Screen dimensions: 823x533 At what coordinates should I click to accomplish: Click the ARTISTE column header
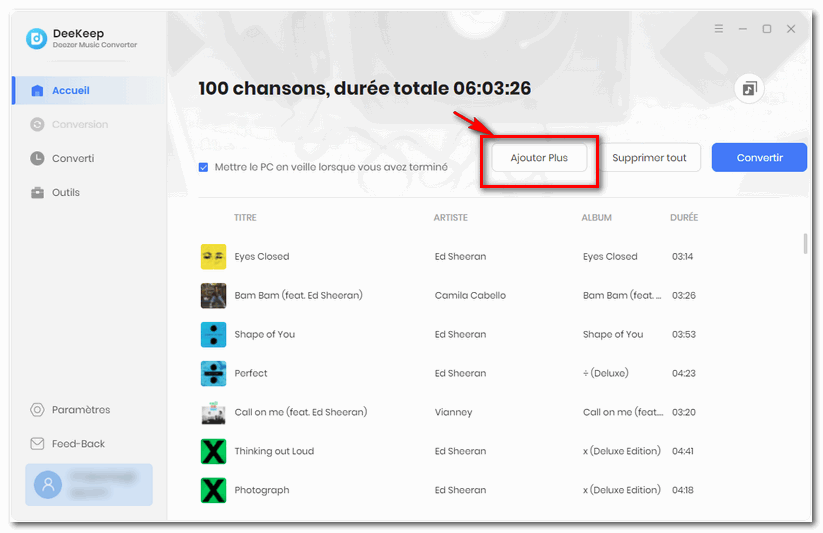[450, 217]
